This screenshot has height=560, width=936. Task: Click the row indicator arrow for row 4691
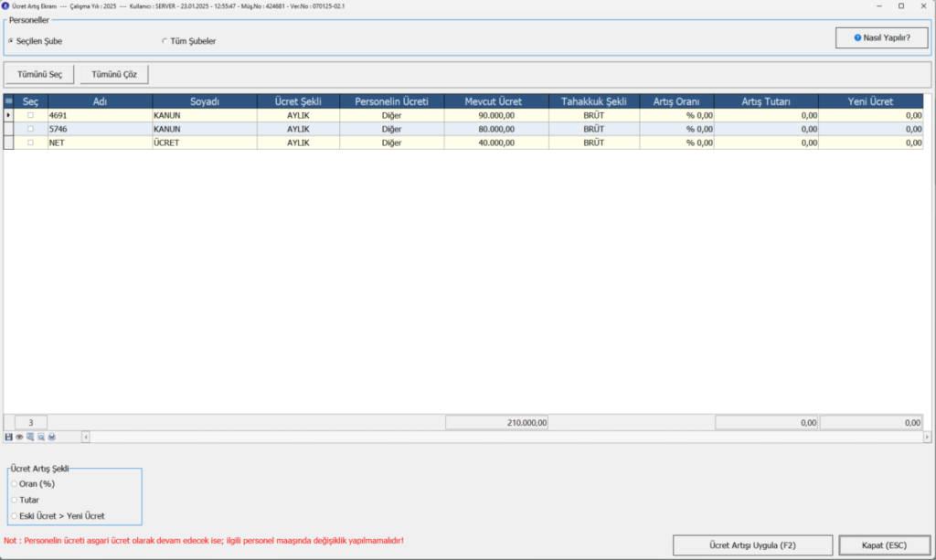(8, 115)
